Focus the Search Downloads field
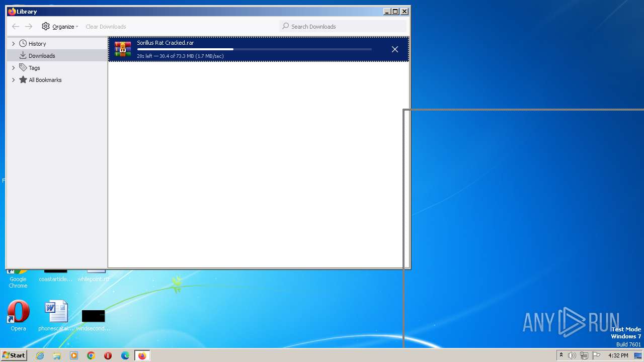 pyautogui.click(x=343, y=27)
